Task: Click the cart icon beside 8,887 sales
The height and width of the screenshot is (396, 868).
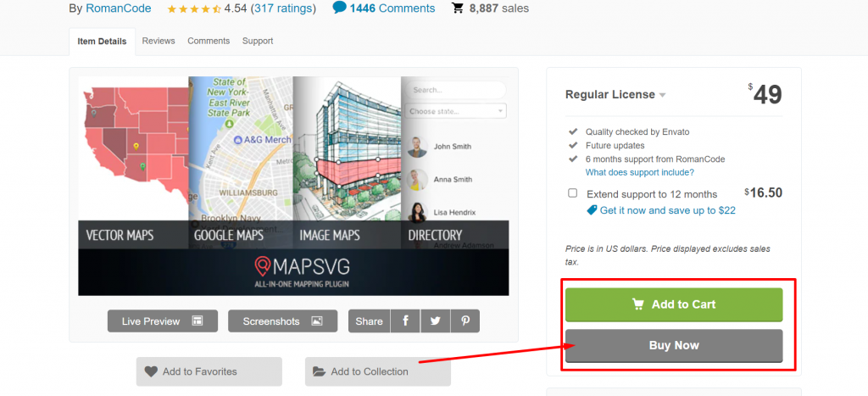Action: [x=458, y=8]
